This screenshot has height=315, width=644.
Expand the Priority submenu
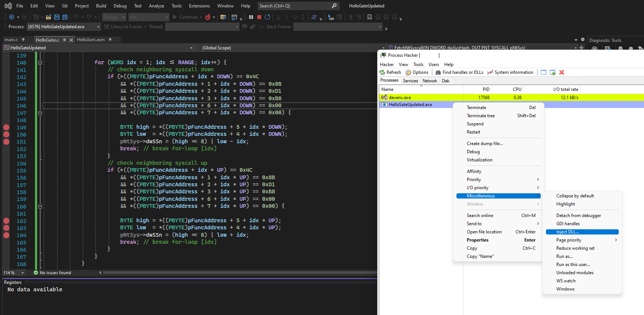[498, 180]
